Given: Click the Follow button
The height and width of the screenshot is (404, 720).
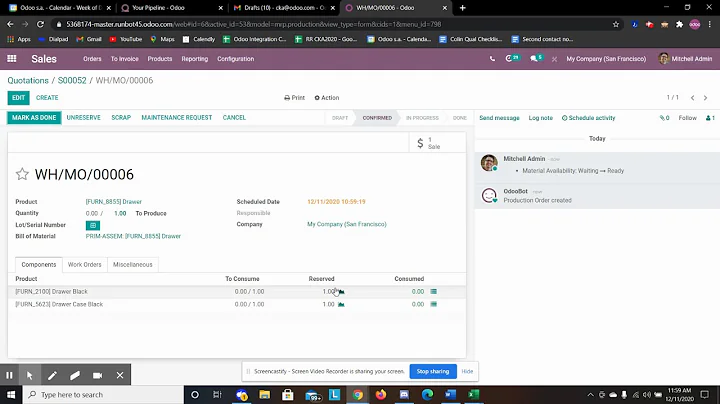Looking at the screenshot, I should point(687,118).
